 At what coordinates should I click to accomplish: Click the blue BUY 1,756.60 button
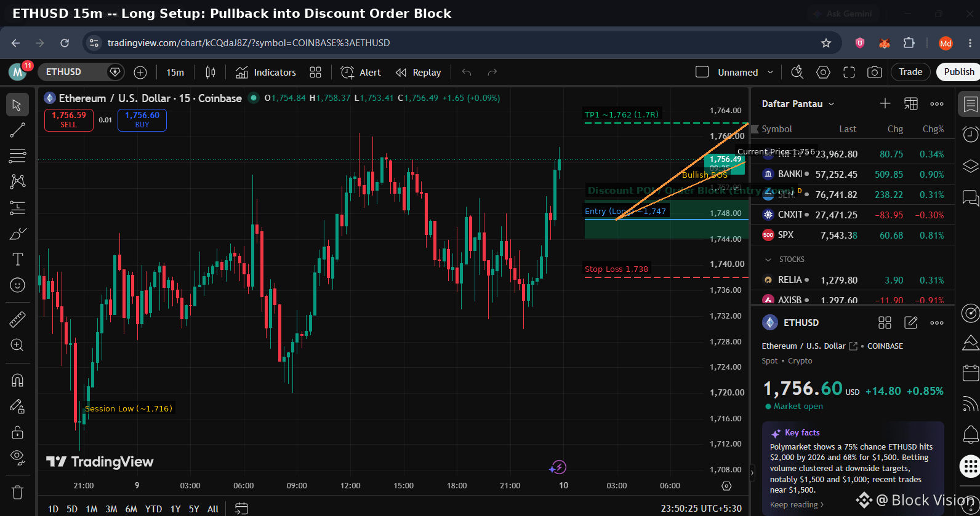coord(142,120)
